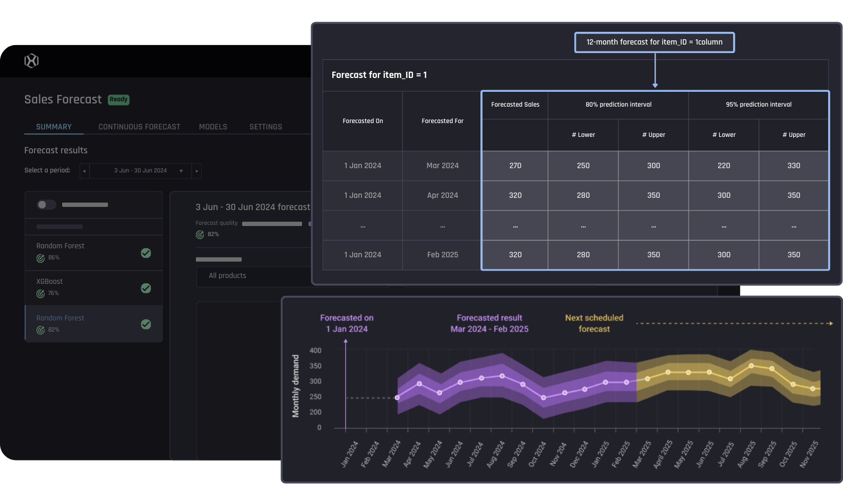Click the Forecasted For column header
This screenshot has width=843, height=504.
(x=442, y=121)
